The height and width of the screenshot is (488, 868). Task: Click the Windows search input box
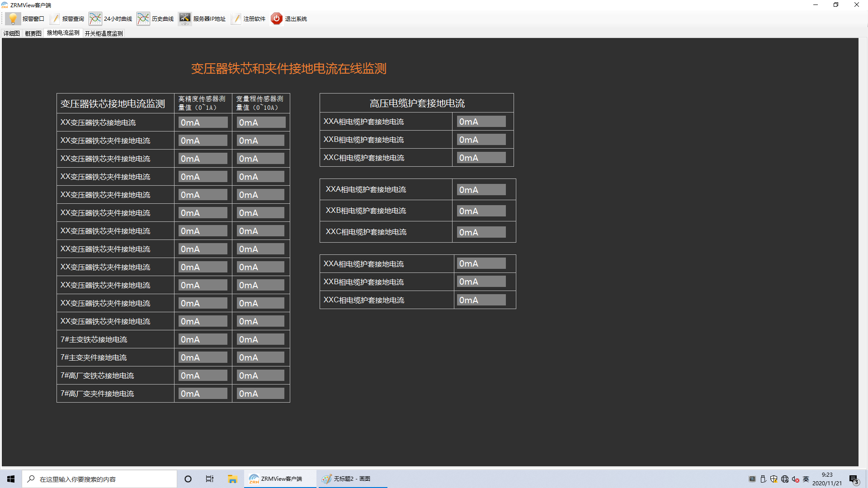(x=99, y=479)
